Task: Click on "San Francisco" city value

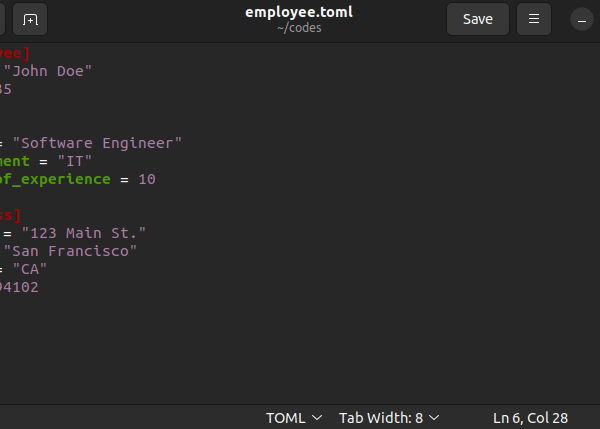Action: coord(70,251)
